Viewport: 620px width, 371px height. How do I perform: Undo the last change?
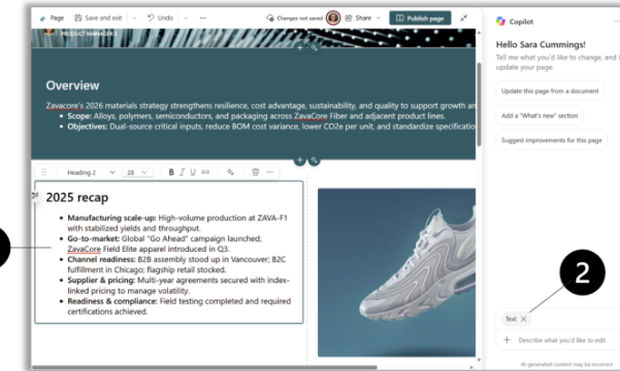point(160,18)
